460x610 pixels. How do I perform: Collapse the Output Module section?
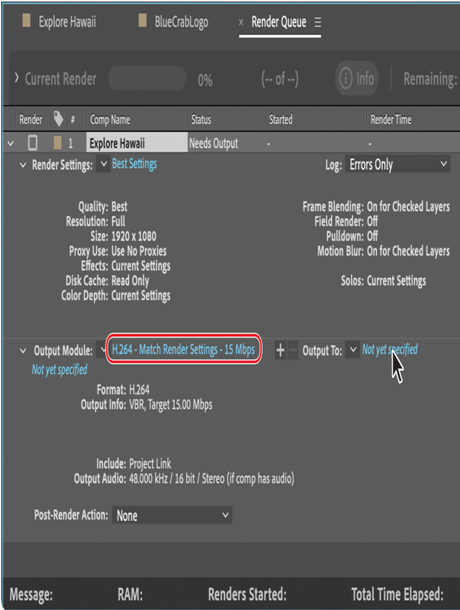tap(23, 351)
